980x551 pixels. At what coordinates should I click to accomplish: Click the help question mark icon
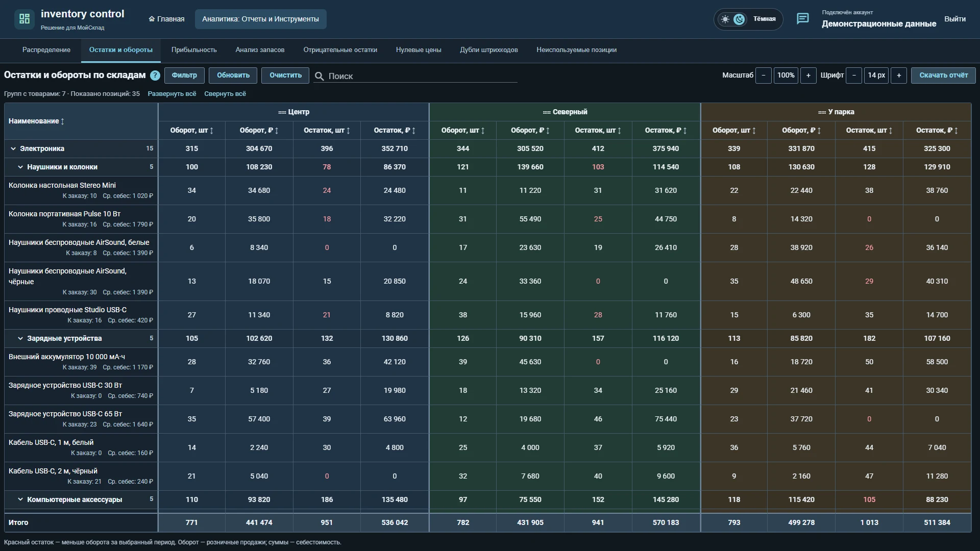[x=155, y=76]
